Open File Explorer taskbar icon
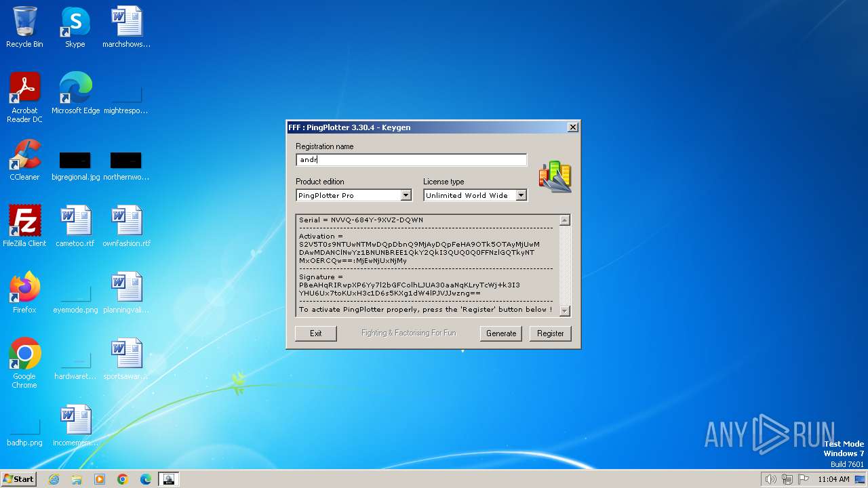The width and height of the screenshot is (868, 488). (x=77, y=479)
